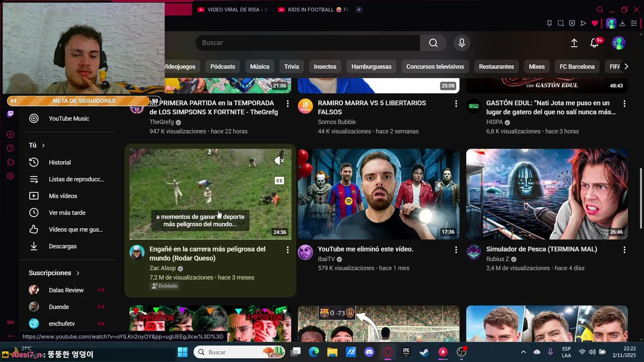Click the upload arrow icon
Image resolution: width=644 pixels, height=362 pixels.
coord(574,43)
